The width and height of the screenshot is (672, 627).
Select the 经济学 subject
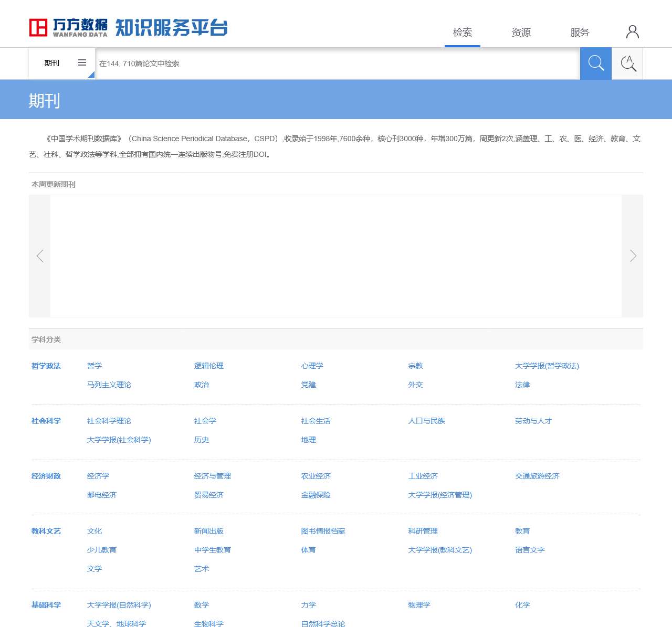pyautogui.click(x=98, y=476)
